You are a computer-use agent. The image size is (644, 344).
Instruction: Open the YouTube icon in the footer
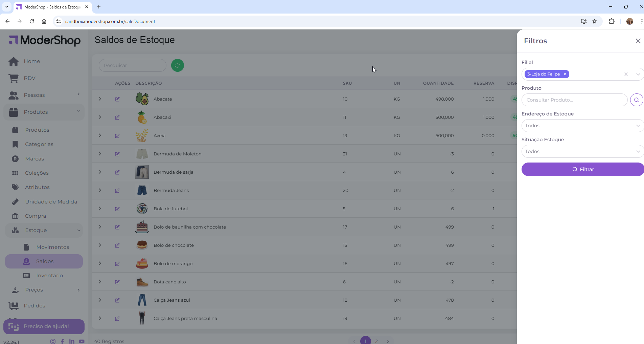tap(82, 341)
